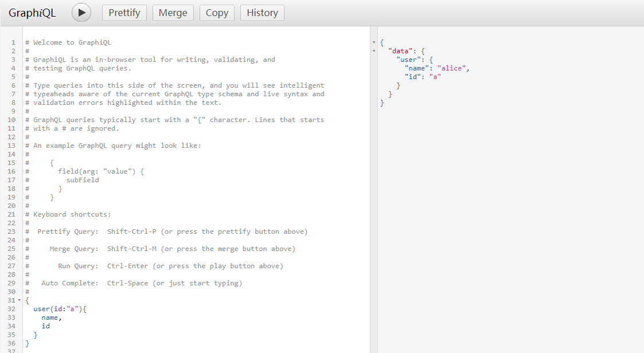The width and height of the screenshot is (644, 353).
Task: Place cursor on 'user(id:"a"){' line
Action: [x=60, y=309]
